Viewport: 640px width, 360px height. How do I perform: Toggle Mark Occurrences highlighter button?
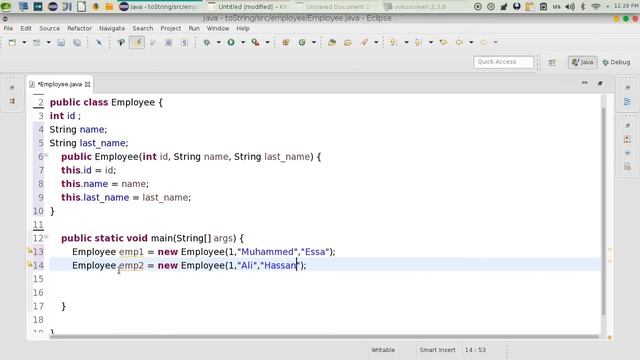coord(137,42)
